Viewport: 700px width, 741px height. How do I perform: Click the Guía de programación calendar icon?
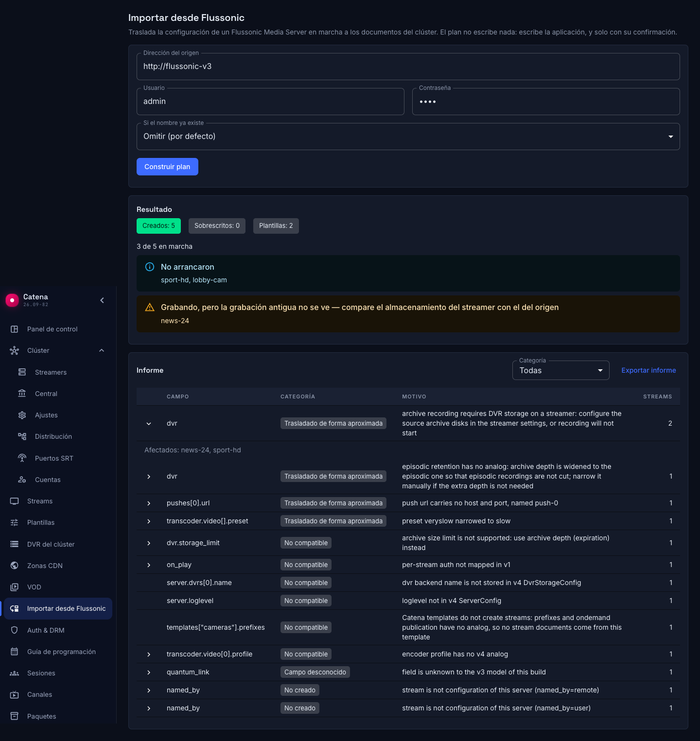point(15,652)
